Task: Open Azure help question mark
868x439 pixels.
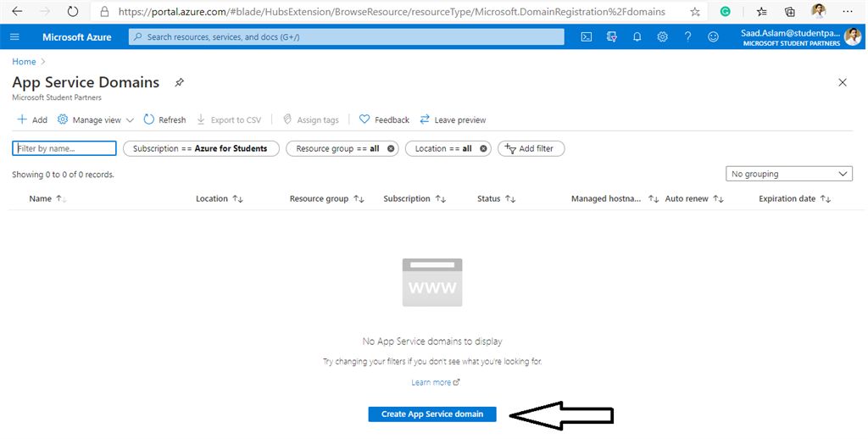Action: pyautogui.click(x=687, y=37)
